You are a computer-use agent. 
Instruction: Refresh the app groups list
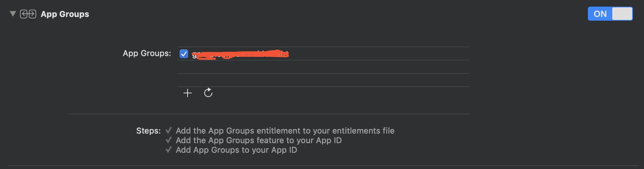click(x=208, y=93)
